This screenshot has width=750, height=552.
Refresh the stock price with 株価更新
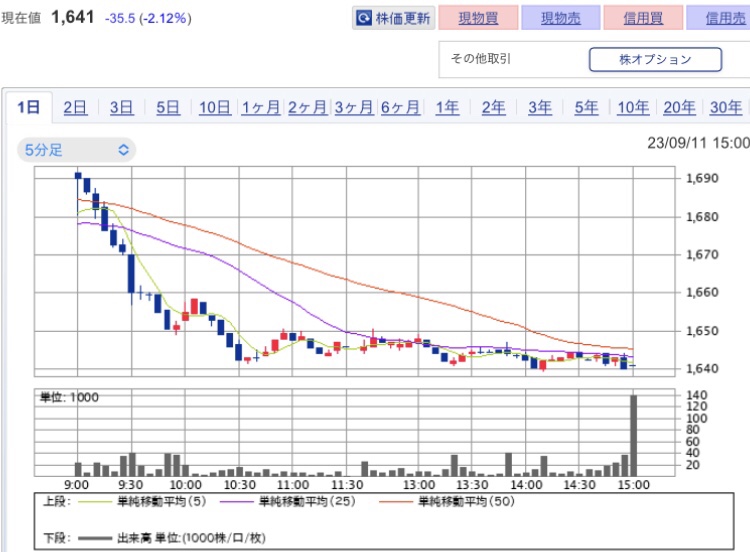(394, 18)
